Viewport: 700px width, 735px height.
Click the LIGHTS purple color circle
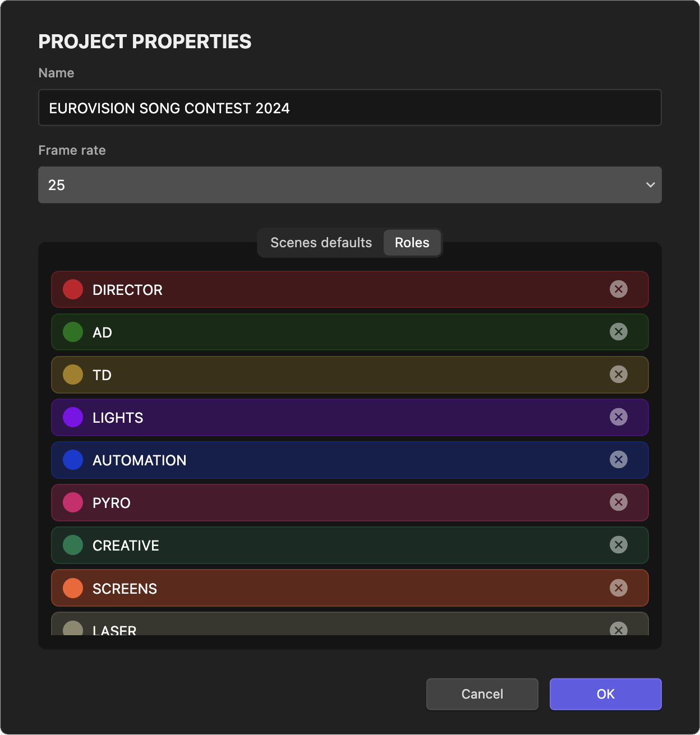pyautogui.click(x=72, y=417)
